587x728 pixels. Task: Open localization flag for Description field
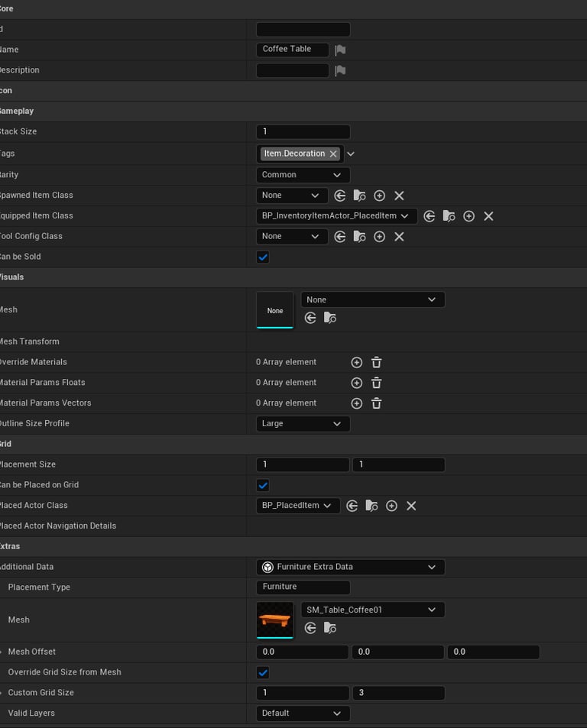[340, 70]
